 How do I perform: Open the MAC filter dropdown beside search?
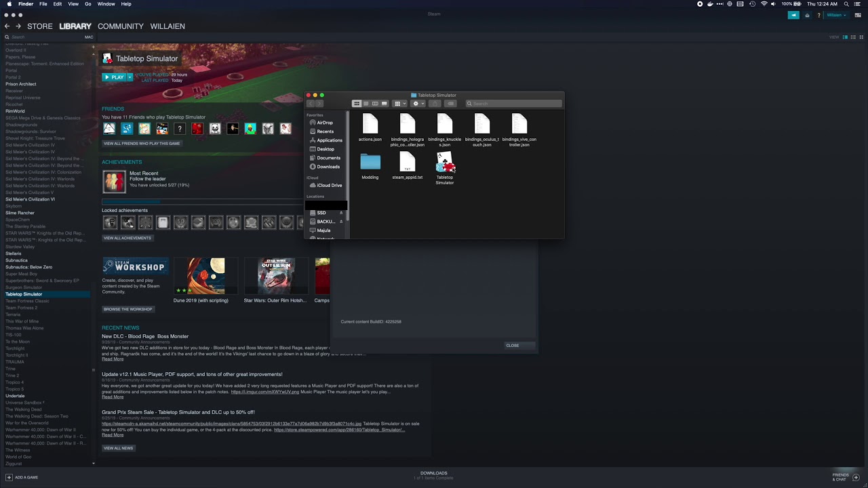click(89, 37)
